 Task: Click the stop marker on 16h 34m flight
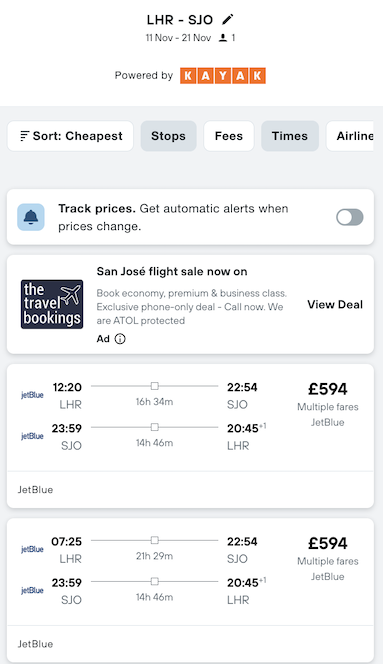click(155, 386)
